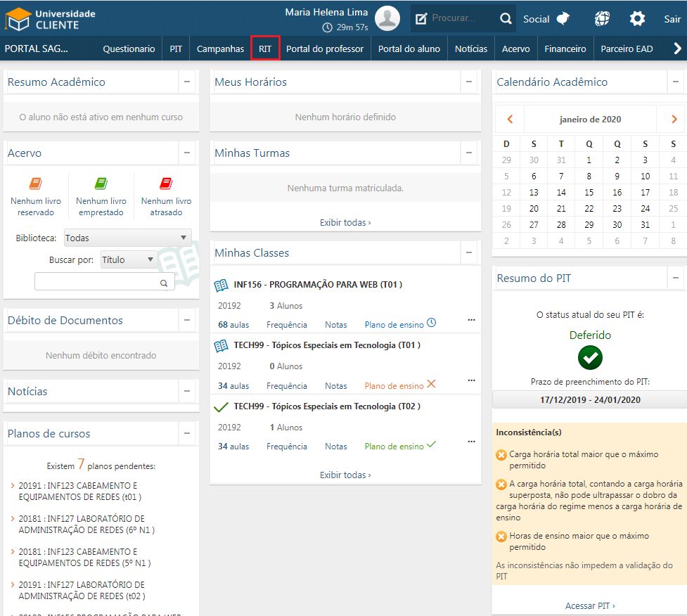Open the Biblioteca dropdown
The image size is (687, 616).
[x=127, y=238]
